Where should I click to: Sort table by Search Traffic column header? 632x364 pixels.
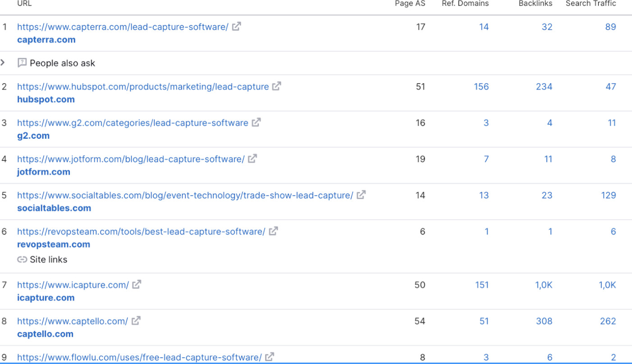(591, 4)
